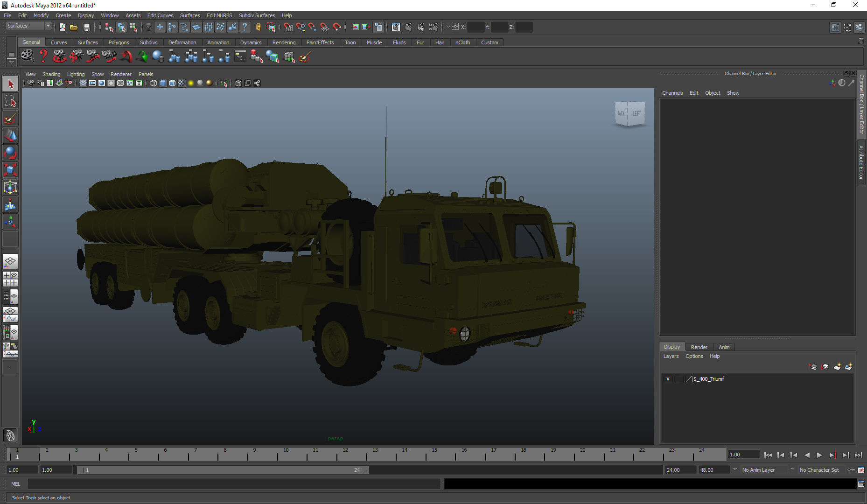Open the Edit NURBS menu

219,15
